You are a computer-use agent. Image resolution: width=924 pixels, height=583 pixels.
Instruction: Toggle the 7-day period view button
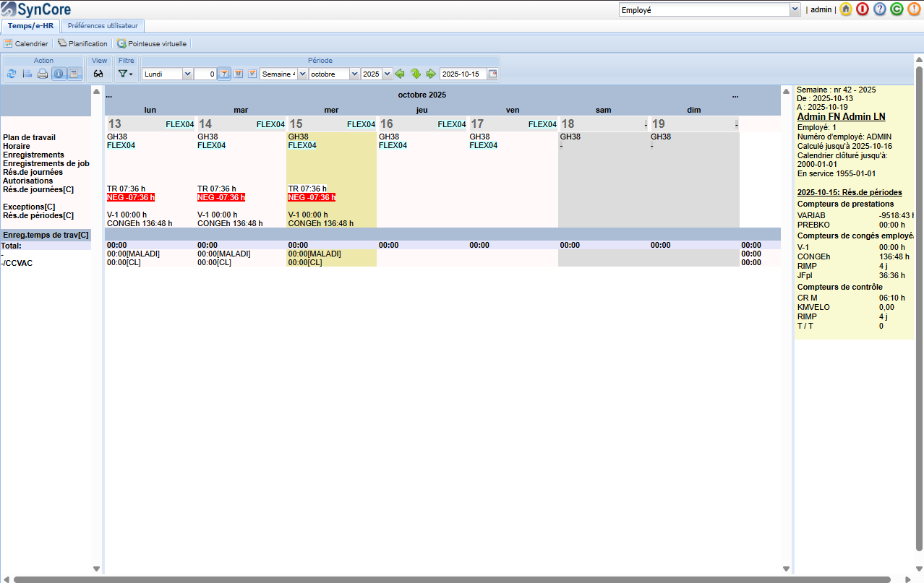(224, 74)
